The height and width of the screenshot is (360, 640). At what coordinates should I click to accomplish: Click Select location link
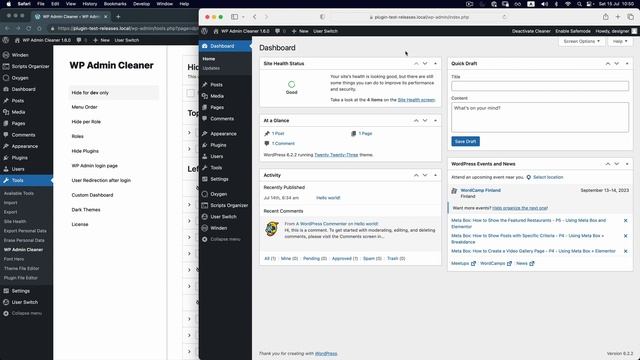coord(548,178)
